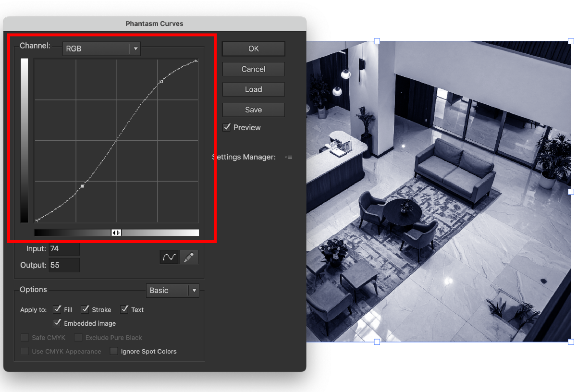Click the lower curve control point
This screenshot has width=577, height=392.
click(x=82, y=185)
